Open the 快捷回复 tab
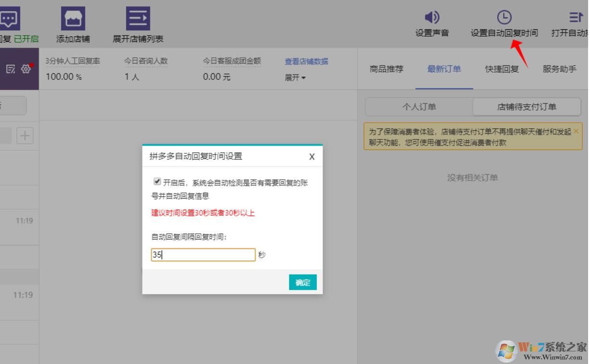 [502, 69]
